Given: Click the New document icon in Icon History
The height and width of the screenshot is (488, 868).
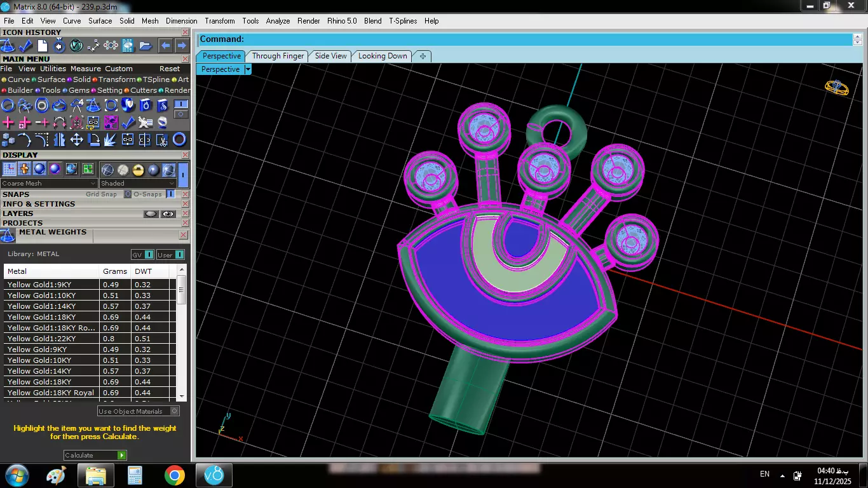Looking at the screenshot, I should tap(43, 46).
